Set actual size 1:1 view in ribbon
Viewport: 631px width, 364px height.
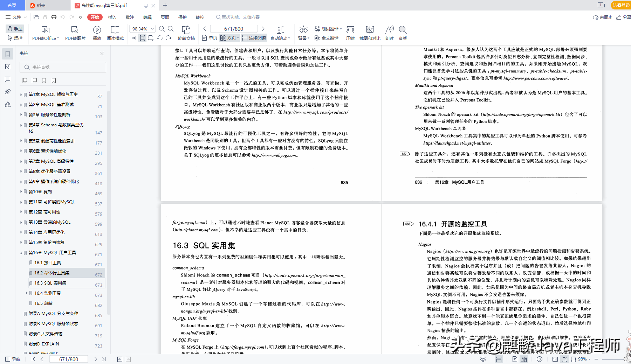click(x=133, y=38)
